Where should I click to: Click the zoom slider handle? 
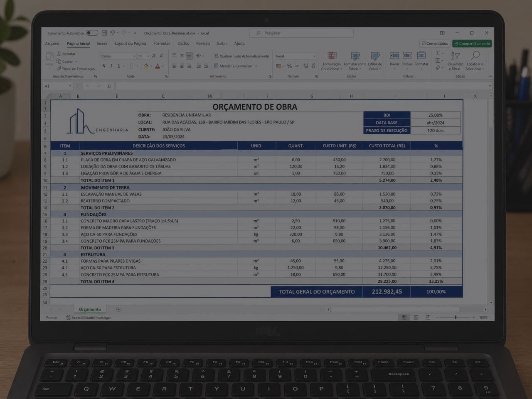coord(456,317)
